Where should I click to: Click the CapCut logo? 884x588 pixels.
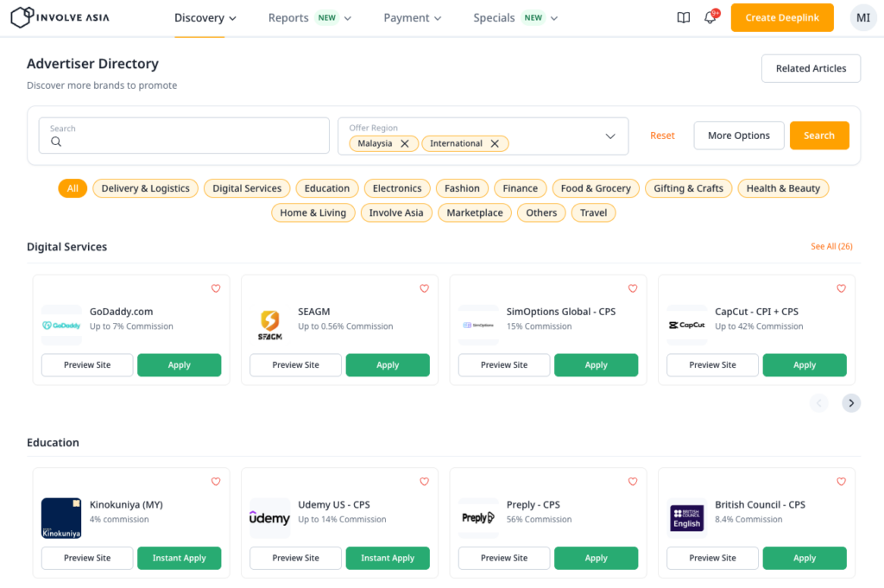686,326
